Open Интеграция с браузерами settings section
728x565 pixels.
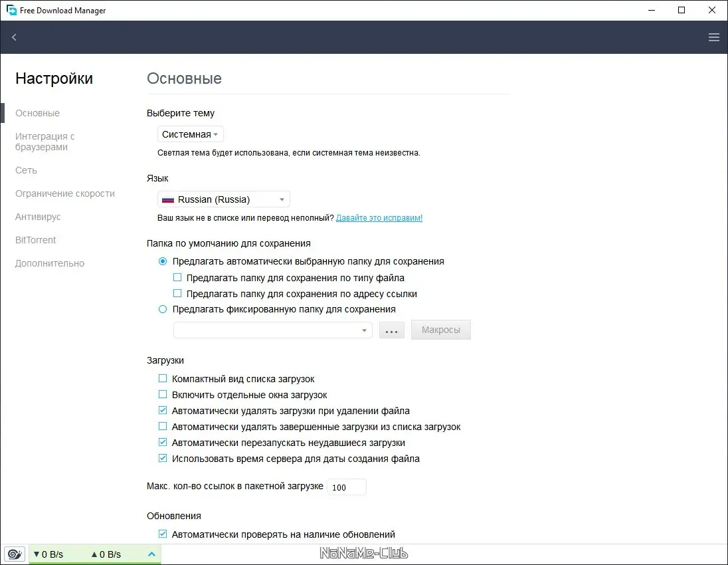[x=45, y=142]
